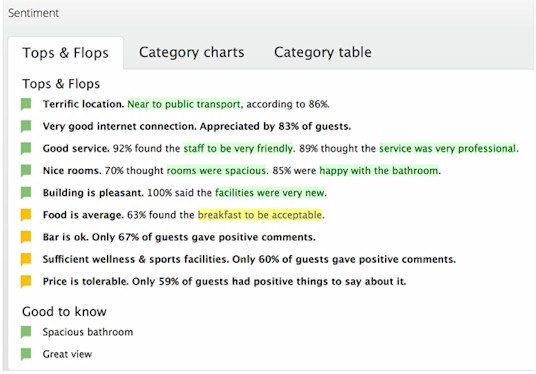Screen dimensions: 536x374
Task: Select the green flag icon for Good service
Action: coord(26,148)
